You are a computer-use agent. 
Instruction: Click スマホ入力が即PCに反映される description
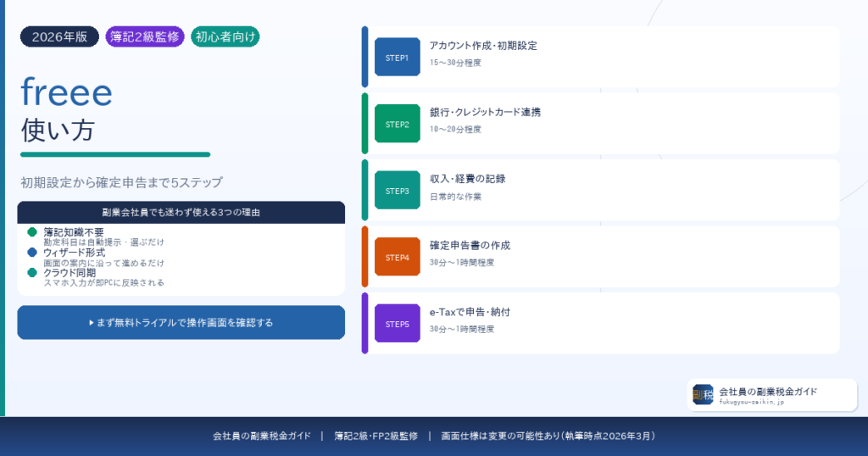coord(104,283)
